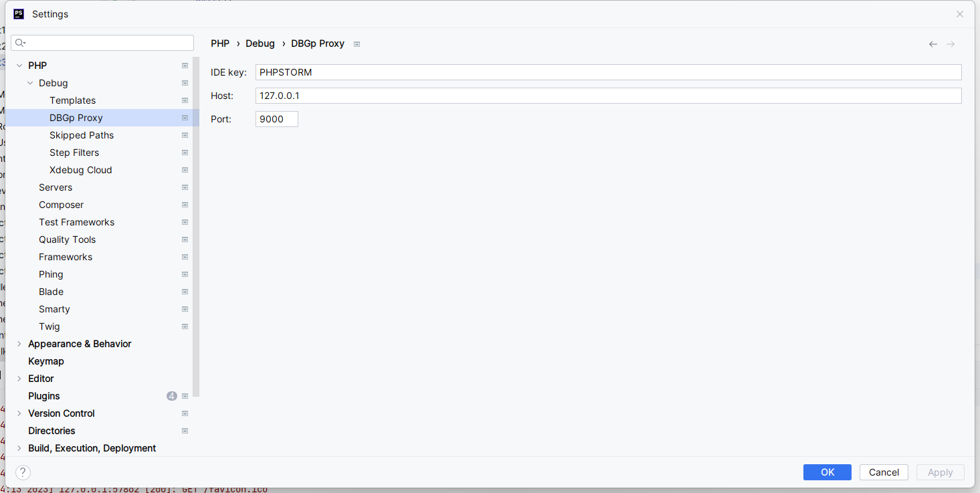Image resolution: width=980 pixels, height=493 pixels.
Task: Click the project-level icon beside DBGp Proxy breadcrumb
Action: tap(357, 44)
